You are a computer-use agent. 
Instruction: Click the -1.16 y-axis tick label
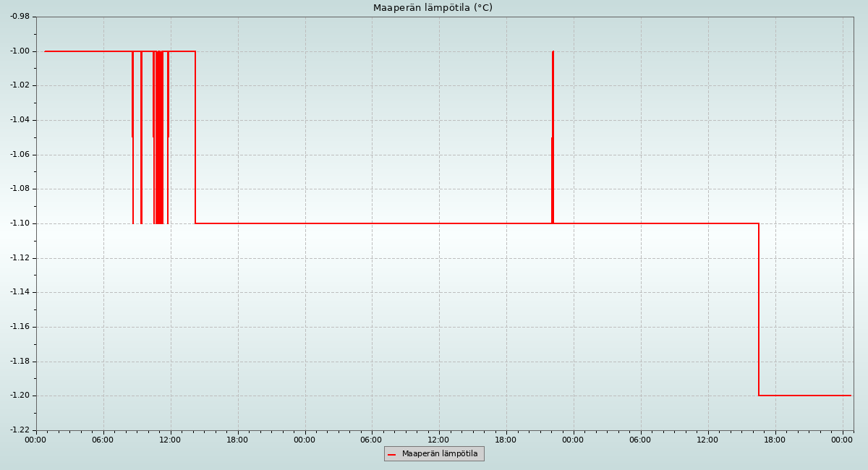(20, 327)
